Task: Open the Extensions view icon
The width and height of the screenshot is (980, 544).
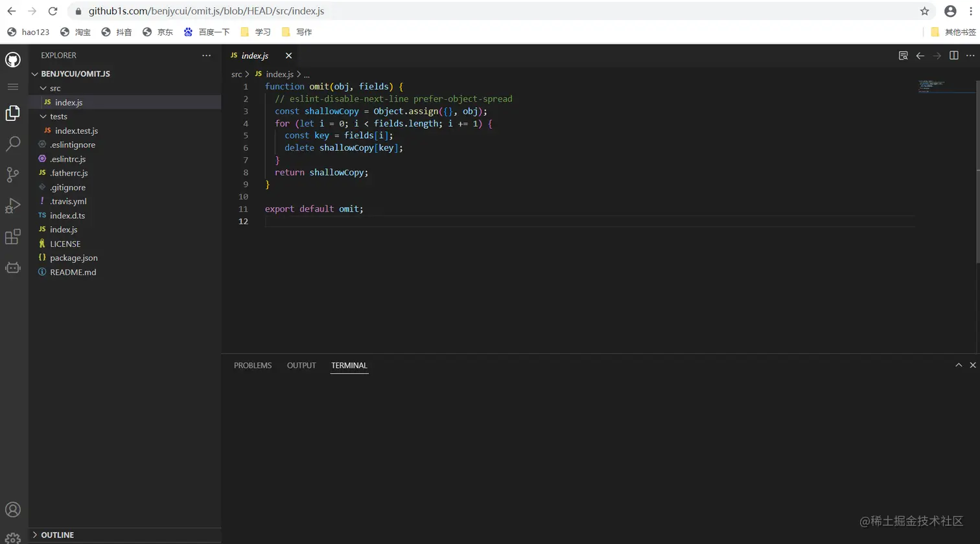Action: [13, 236]
